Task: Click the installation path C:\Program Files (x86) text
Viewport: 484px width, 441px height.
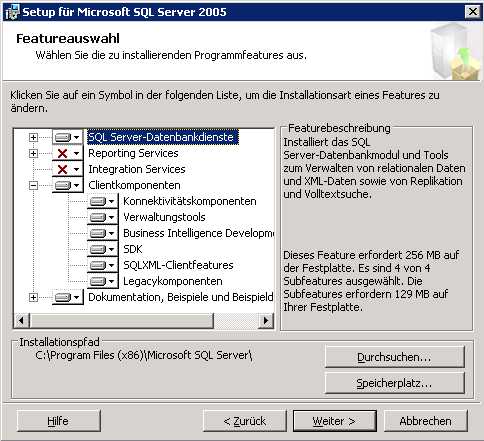Action: (x=143, y=355)
